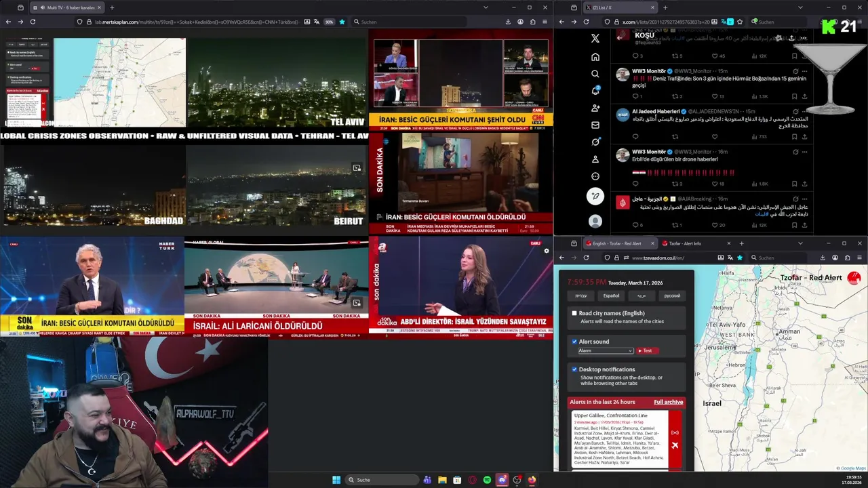Open tab list arrow in X browser

pos(801,7)
